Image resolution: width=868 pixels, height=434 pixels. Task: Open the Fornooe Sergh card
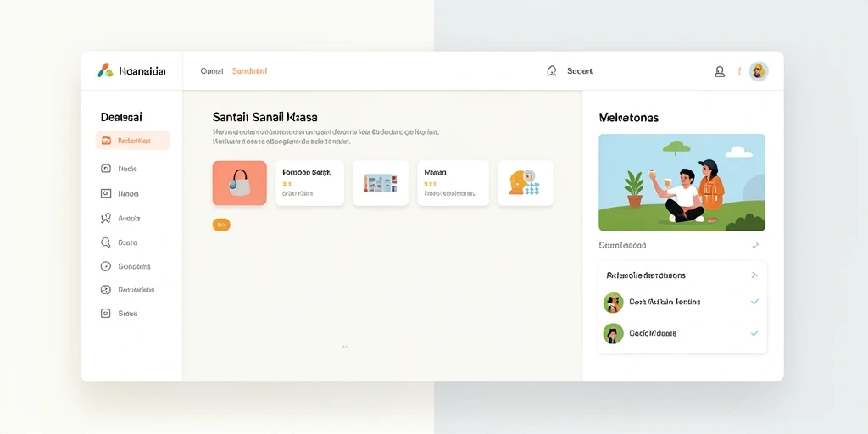click(310, 183)
